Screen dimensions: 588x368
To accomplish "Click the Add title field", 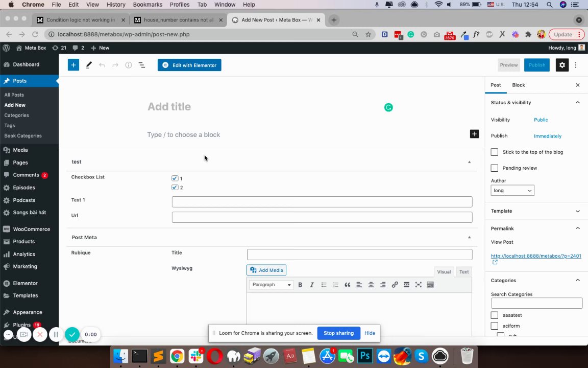I will click(x=169, y=107).
